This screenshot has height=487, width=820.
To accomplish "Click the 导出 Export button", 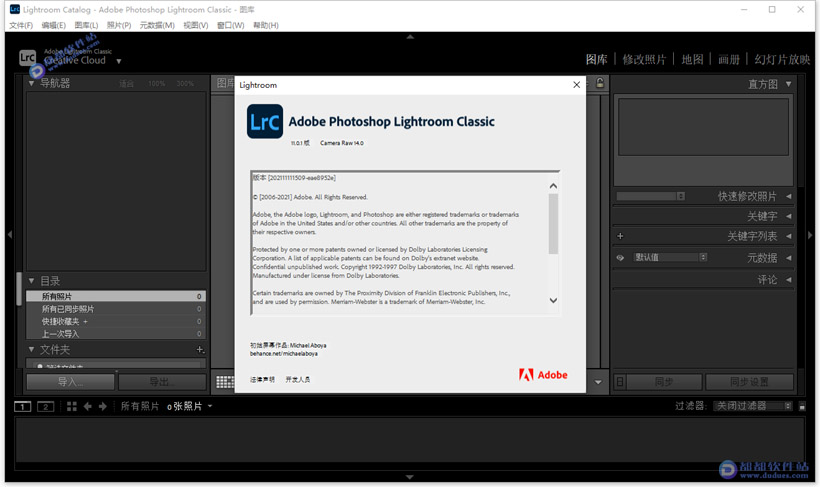I will (162, 382).
